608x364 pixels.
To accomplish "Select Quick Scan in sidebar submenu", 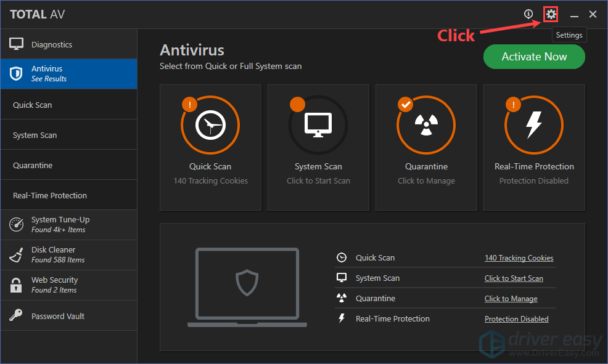I will pos(33,105).
